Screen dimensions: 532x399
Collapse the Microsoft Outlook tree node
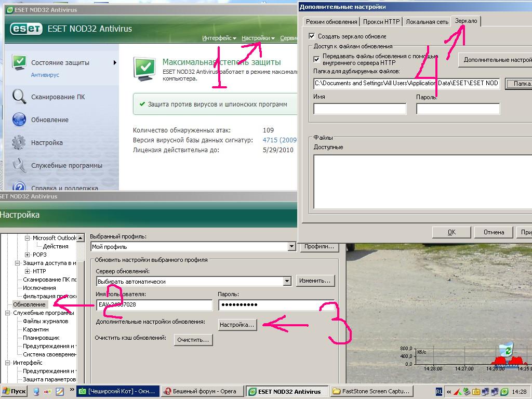(28, 238)
